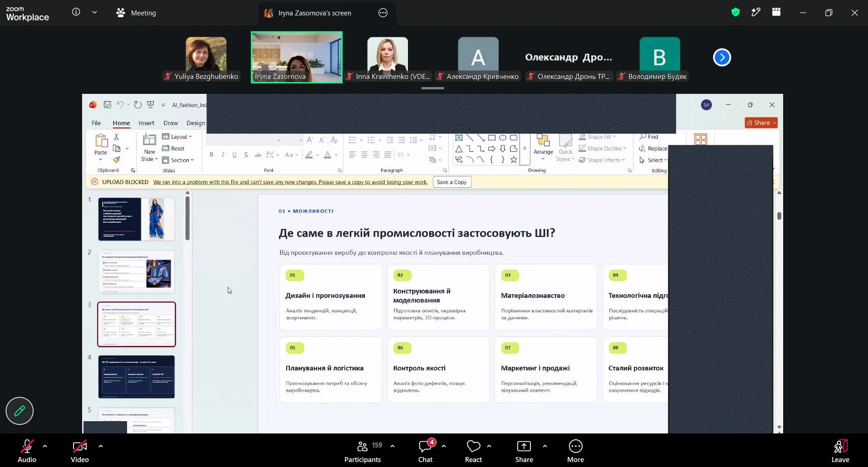Viewport: 868px width, 467px height.
Task: Expand audio settings chevron beside Audio
Action: [45, 446]
